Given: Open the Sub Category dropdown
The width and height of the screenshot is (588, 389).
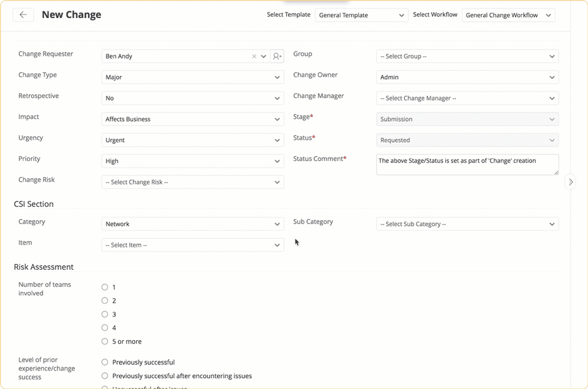Looking at the screenshot, I should pos(552,224).
